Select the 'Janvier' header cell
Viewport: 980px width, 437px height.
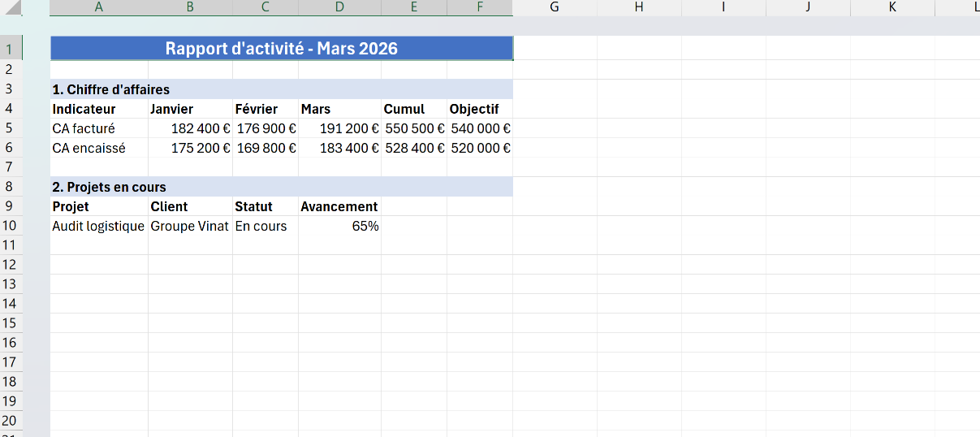(191, 109)
